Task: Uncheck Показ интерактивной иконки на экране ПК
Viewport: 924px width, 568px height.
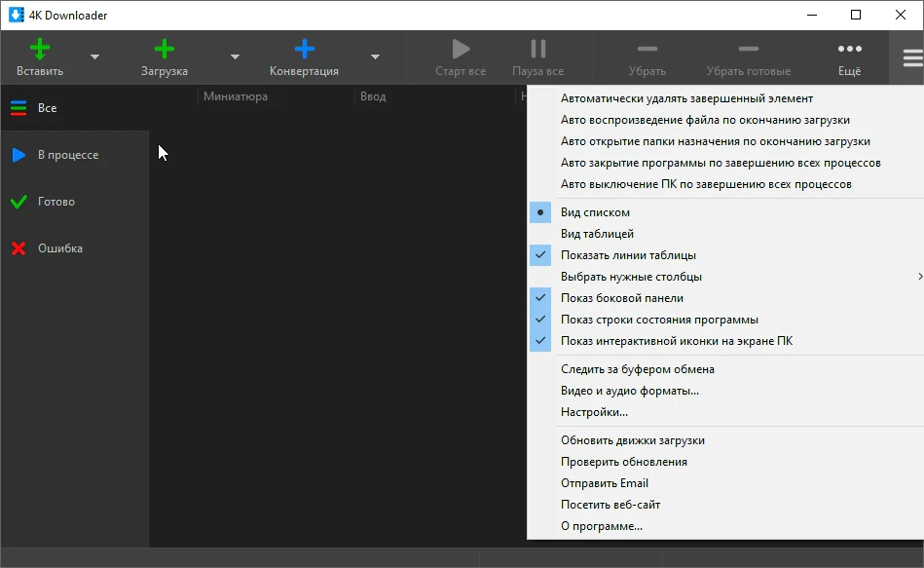Action: coord(726,341)
